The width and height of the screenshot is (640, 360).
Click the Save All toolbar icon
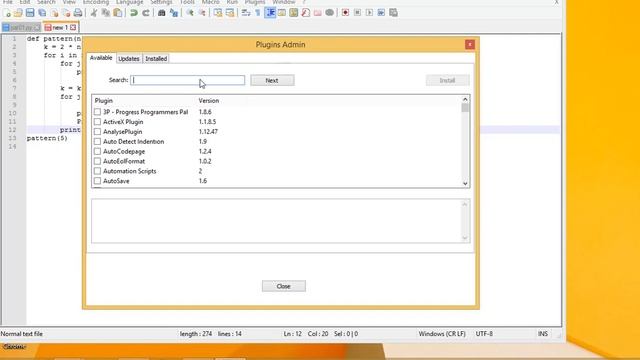tap(42, 13)
